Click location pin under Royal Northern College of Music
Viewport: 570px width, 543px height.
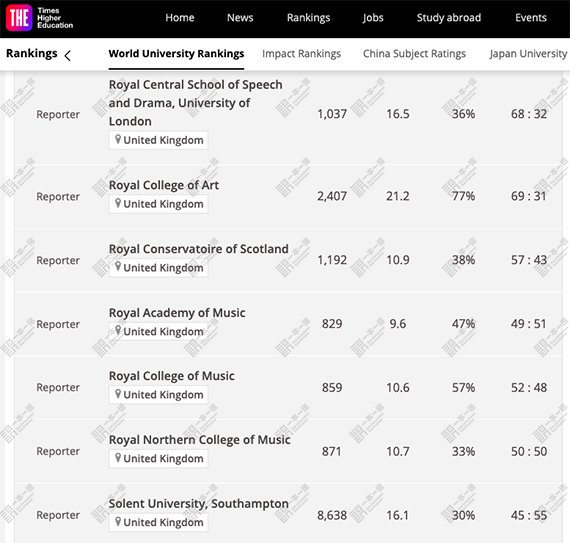pyautogui.click(x=118, y=458)
